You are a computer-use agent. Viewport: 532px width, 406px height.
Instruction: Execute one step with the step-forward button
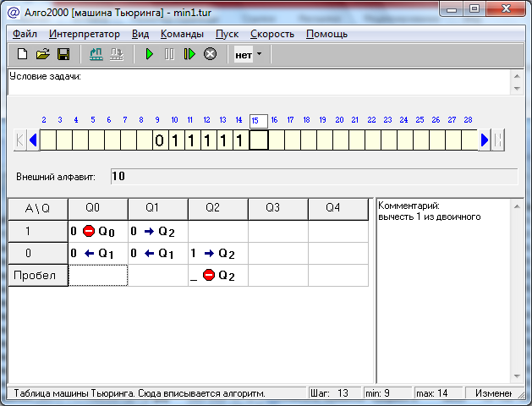click(189, 54)
